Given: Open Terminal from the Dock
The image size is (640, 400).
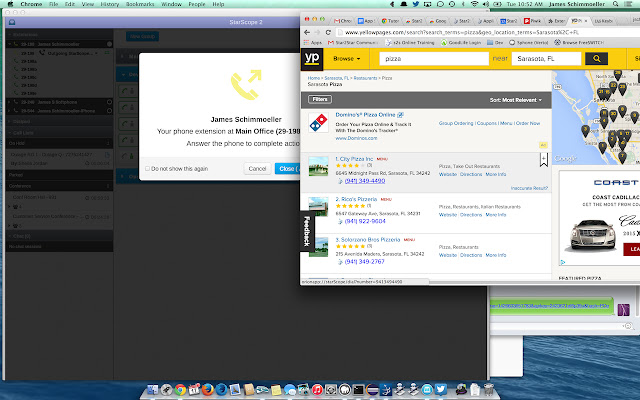Looking at the screenshot, I should point(358,390).
